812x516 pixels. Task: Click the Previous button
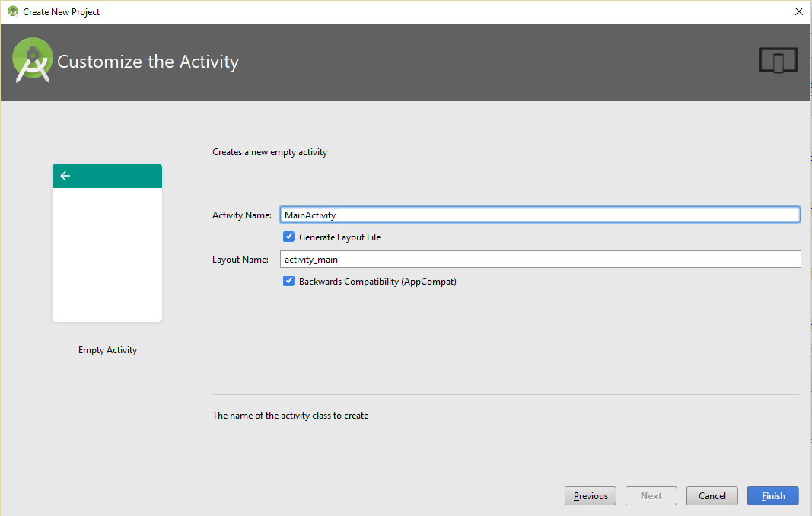590,495
